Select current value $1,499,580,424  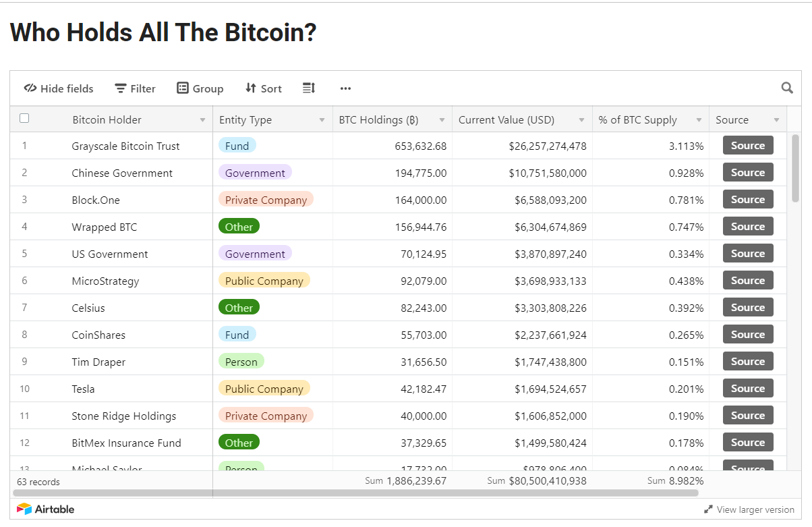550,443
